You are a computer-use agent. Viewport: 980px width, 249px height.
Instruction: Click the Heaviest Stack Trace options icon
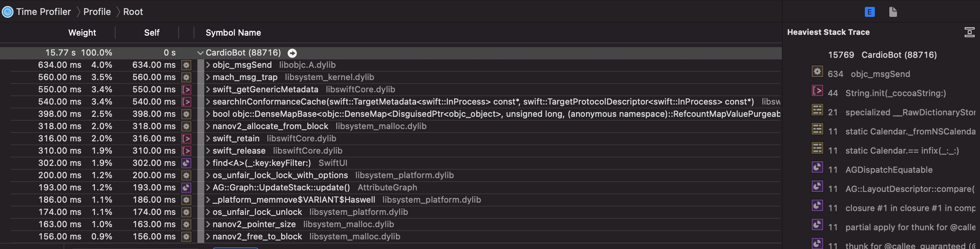969,32
